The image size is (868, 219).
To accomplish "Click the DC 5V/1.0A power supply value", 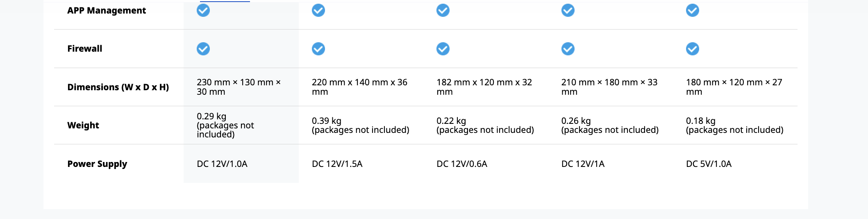I will point(709,164).
